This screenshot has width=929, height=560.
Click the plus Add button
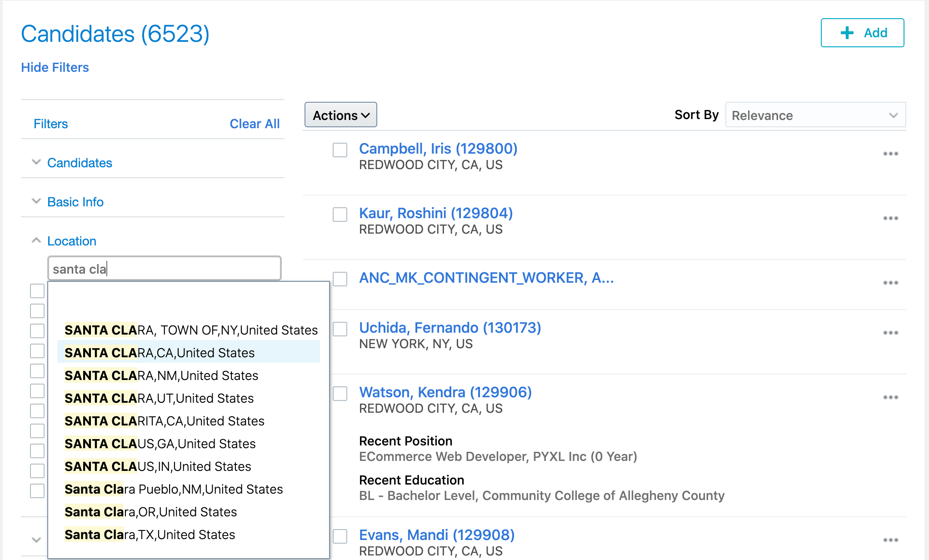[862, 33]
